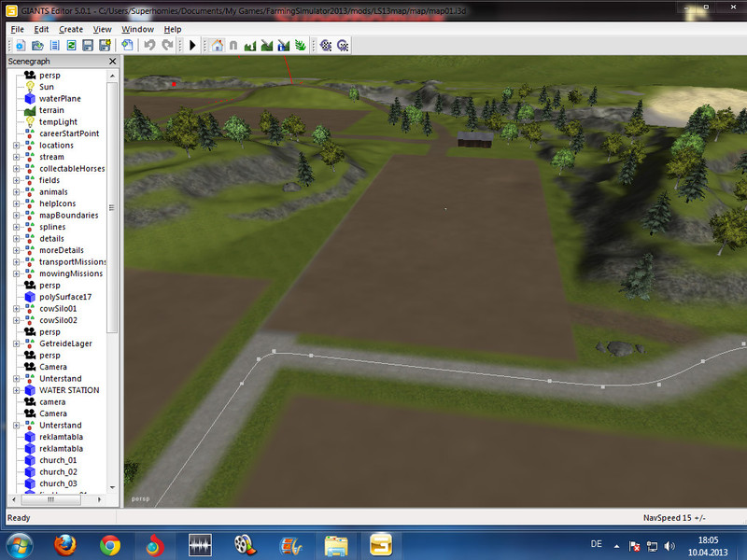This screenshot has width=747, height=560.
Task: Click the Save As toolbar icon
Action: (x=105, y=45)
